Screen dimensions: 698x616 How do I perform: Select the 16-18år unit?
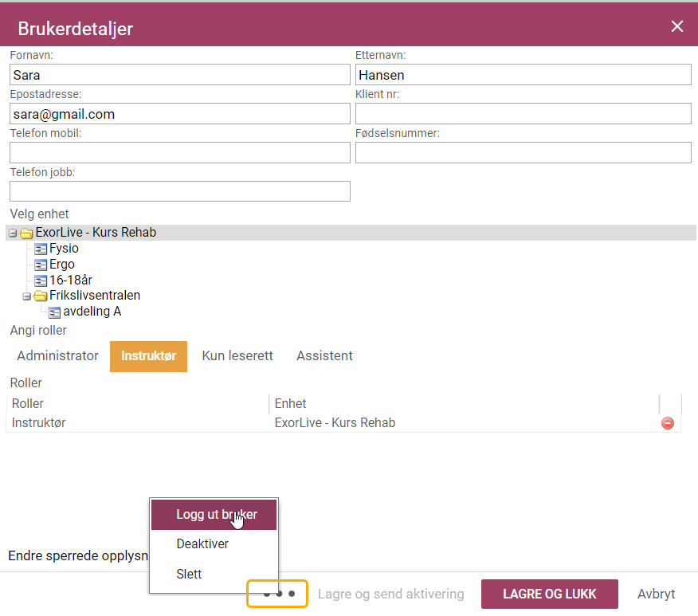[71, 280]
